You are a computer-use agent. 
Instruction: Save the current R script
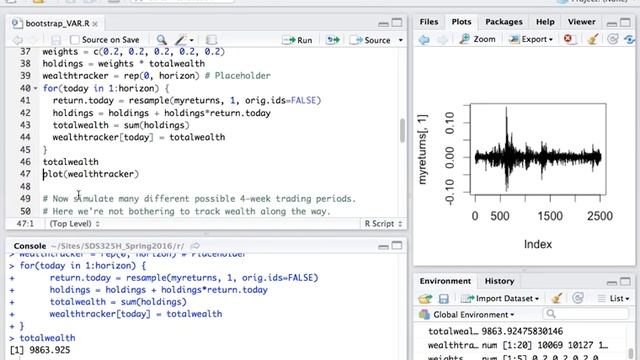[x=56, y=40]
